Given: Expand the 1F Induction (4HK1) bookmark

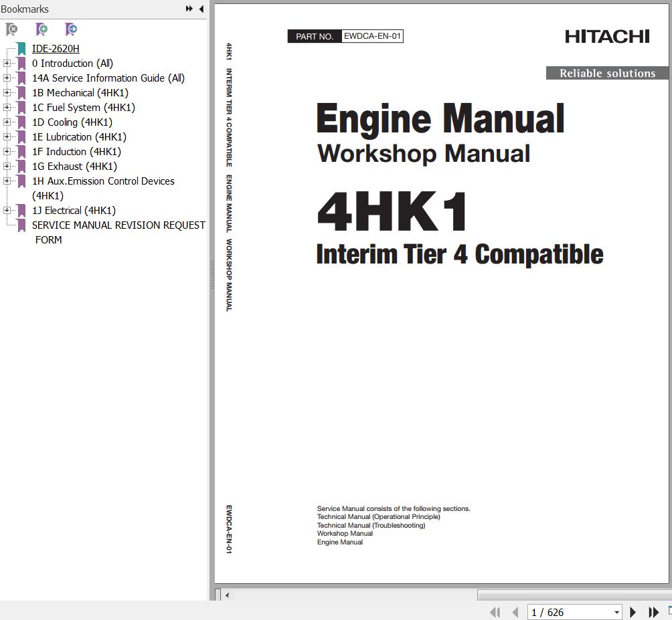Looking at the screenshot, I should pos(7,152).
